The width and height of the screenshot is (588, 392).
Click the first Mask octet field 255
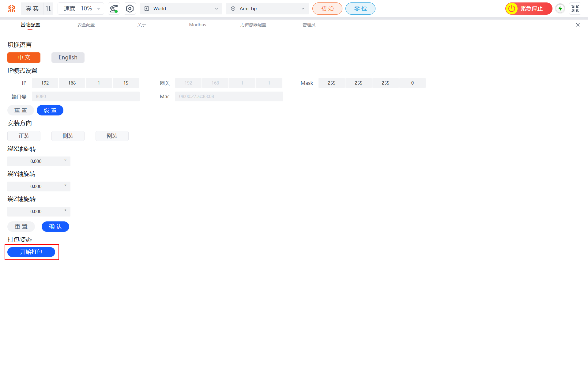pyautogui.click(x=332, y=83)
